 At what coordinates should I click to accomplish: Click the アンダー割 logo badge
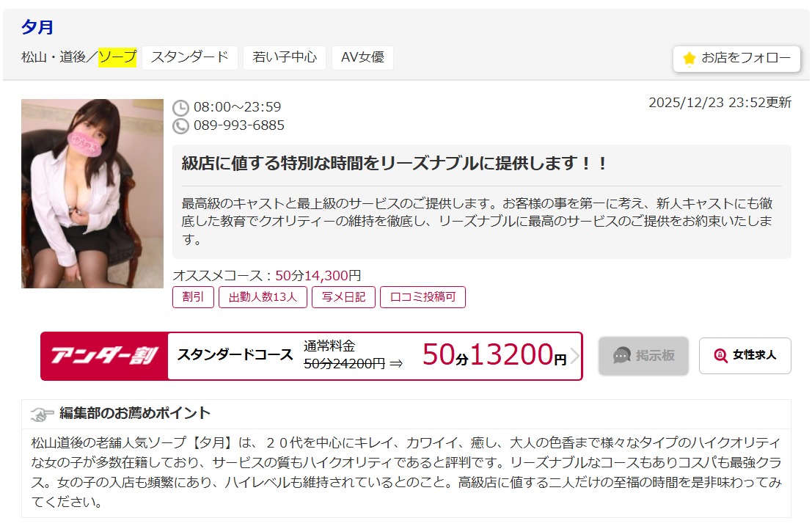(x=104, y=356)
